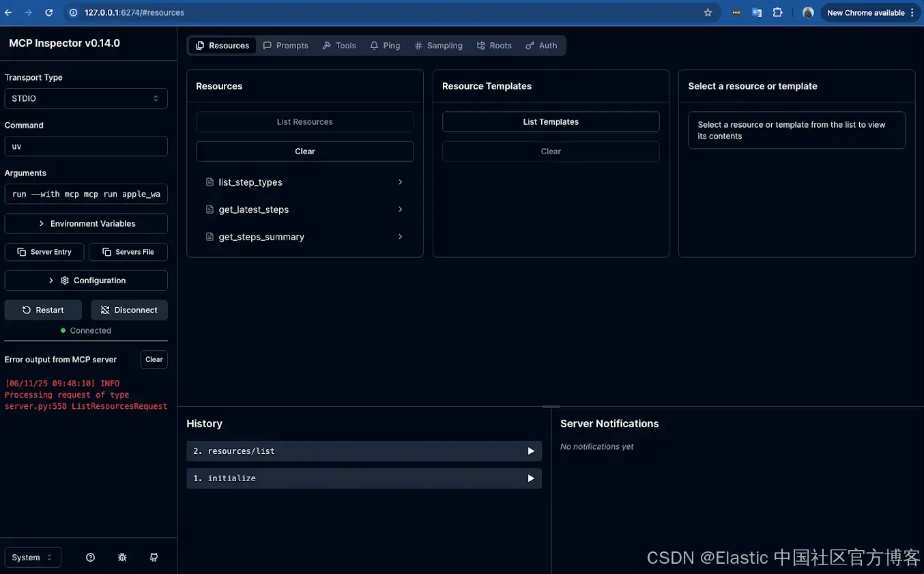
Task: Clear the error output from MCP server
Action: 154,360
